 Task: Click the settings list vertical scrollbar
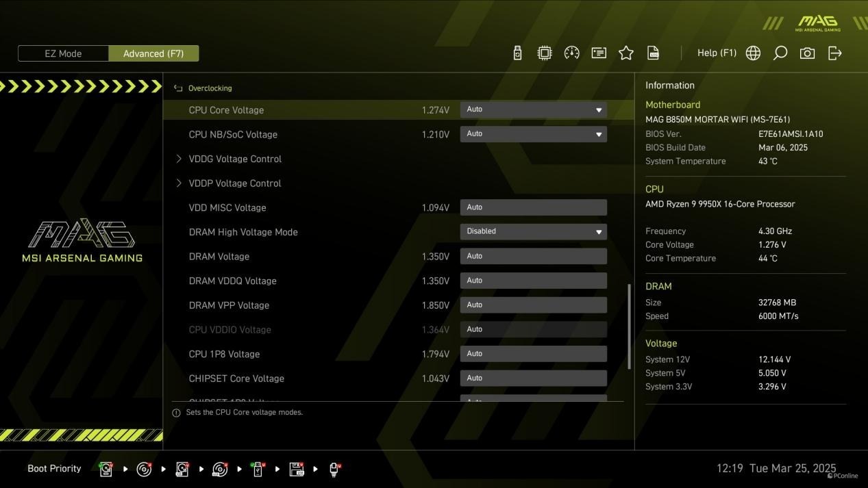(629, 326)
